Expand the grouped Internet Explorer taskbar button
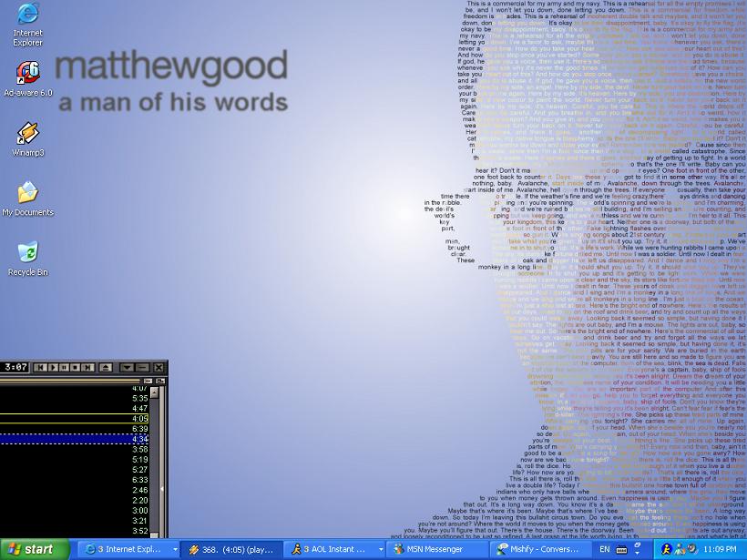This screenshot has height=560, width=747. tap(126, 549)
